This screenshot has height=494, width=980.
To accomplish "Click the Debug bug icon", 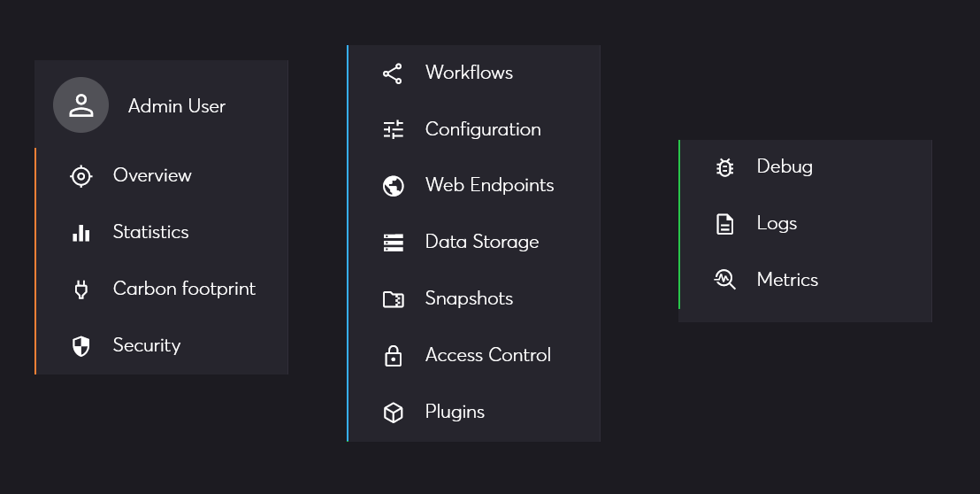I will coord(724,167).
